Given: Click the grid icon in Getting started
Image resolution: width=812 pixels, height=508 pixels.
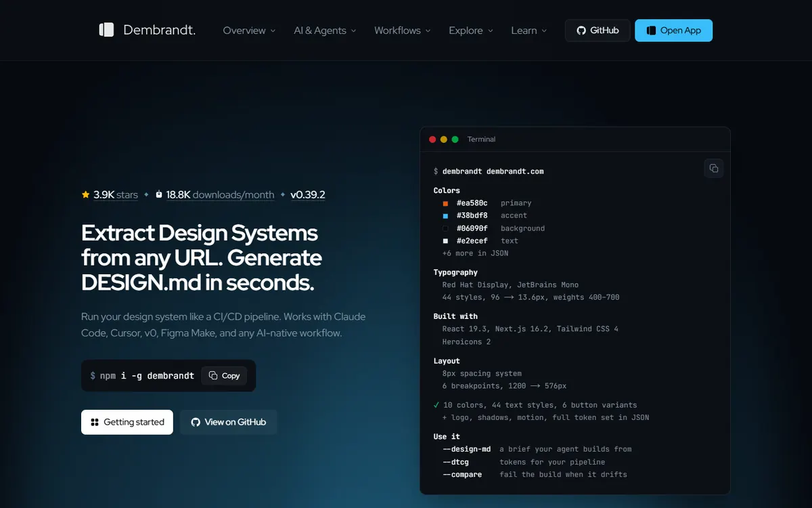Looking at the screenshot, I should point(95,422).
